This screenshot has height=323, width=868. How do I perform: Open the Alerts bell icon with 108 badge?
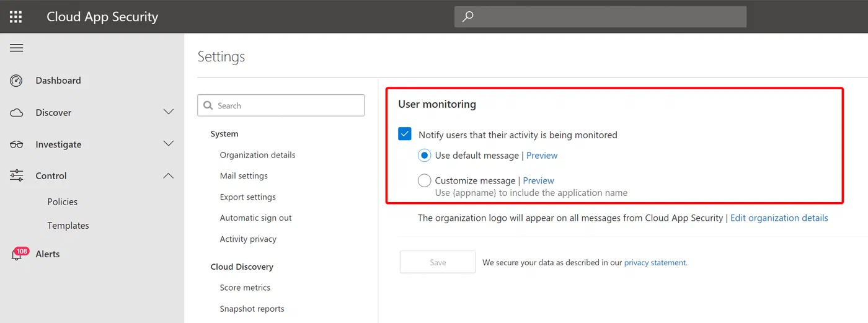[19, 254]
